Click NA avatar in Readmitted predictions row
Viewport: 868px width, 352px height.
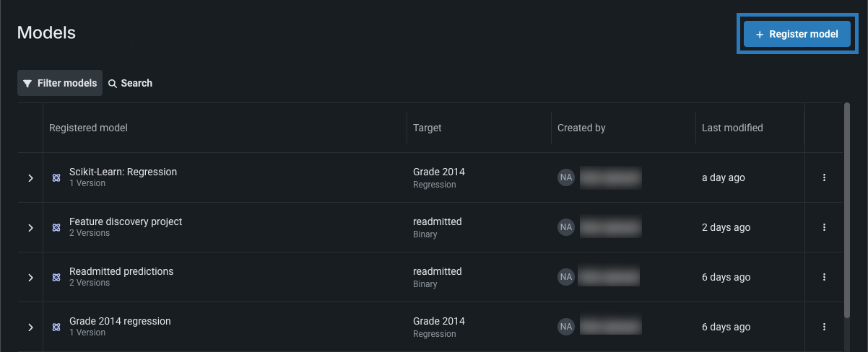pos(565,277)
